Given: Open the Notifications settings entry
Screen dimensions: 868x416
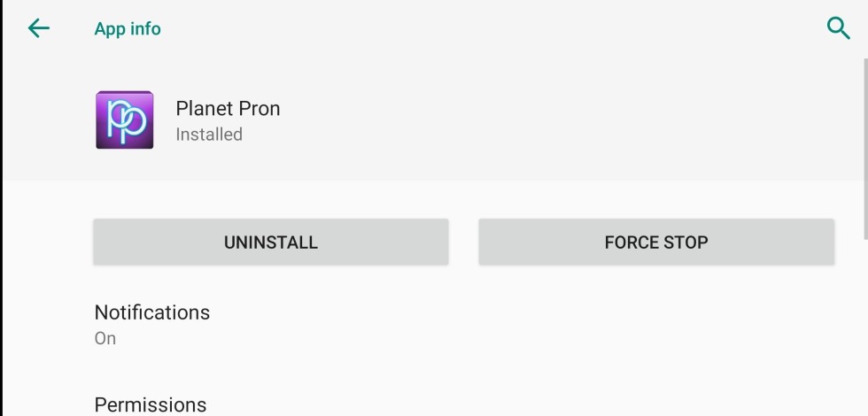Looking at the screenshot, I should coord(152,312).
